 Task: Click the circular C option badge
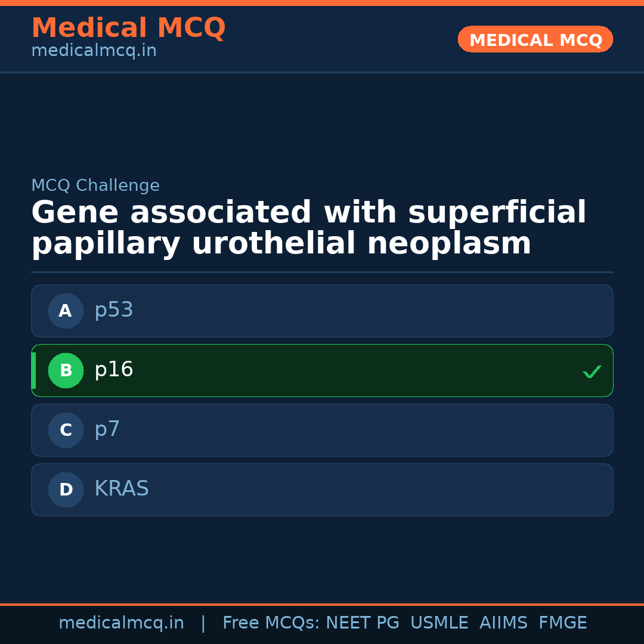pos(66,430)
